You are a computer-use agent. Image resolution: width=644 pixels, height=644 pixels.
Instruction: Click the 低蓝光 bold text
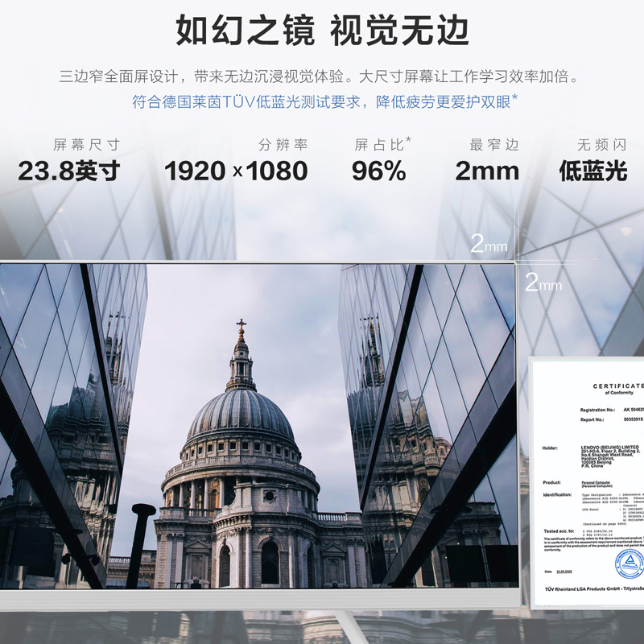[593, 171]
